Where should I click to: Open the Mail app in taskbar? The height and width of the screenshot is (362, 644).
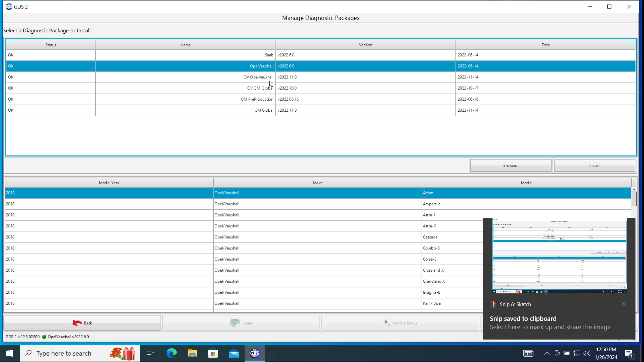(x=234, y=353)
